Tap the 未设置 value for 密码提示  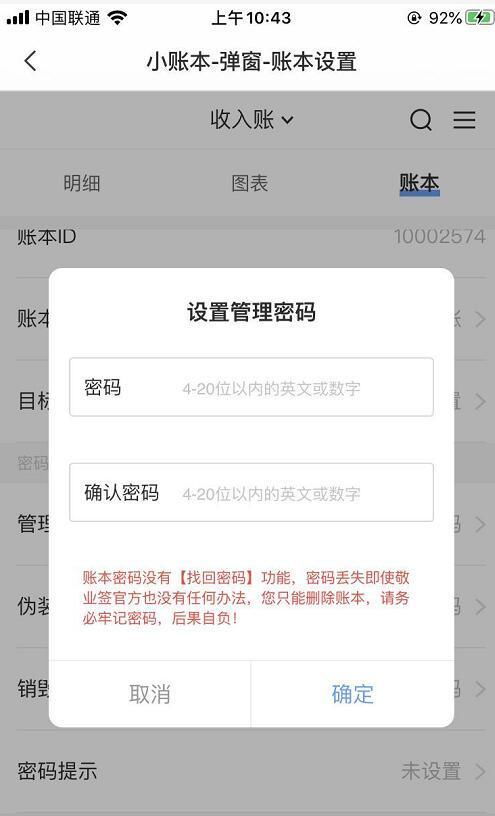(x=431, y=771)
